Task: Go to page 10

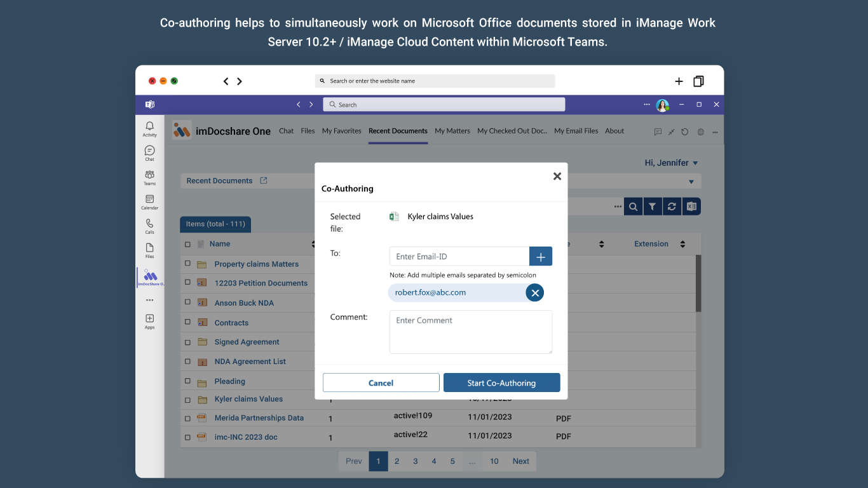Action: 494,461
